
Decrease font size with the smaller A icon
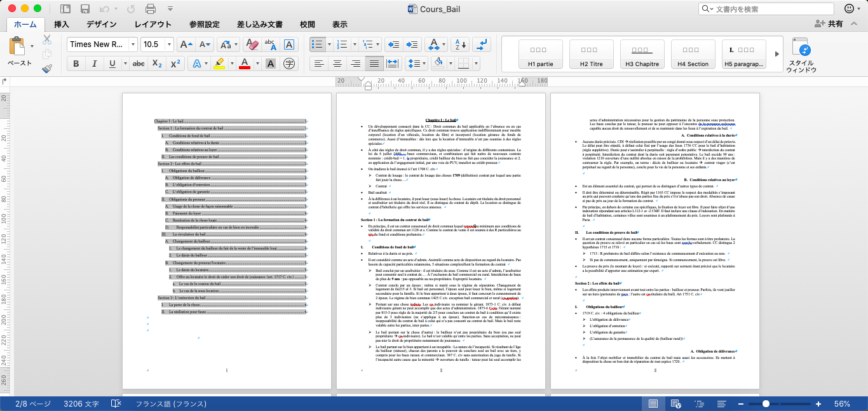point(205,44)
